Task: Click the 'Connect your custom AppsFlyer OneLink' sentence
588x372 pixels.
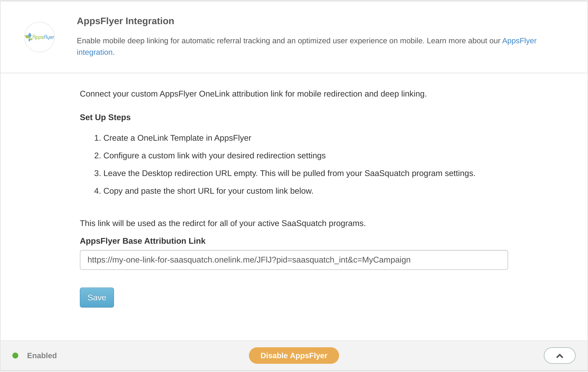Action: coord(253,94)
